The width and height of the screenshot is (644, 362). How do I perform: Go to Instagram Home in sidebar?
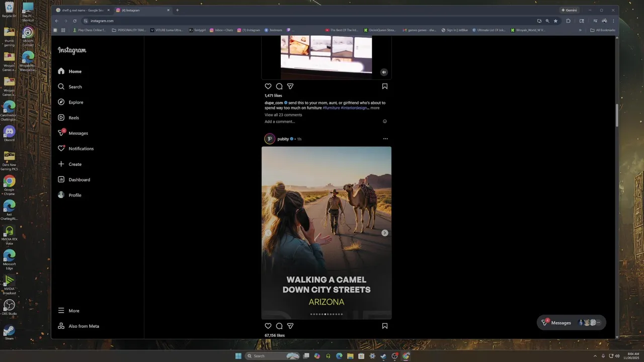69,71
